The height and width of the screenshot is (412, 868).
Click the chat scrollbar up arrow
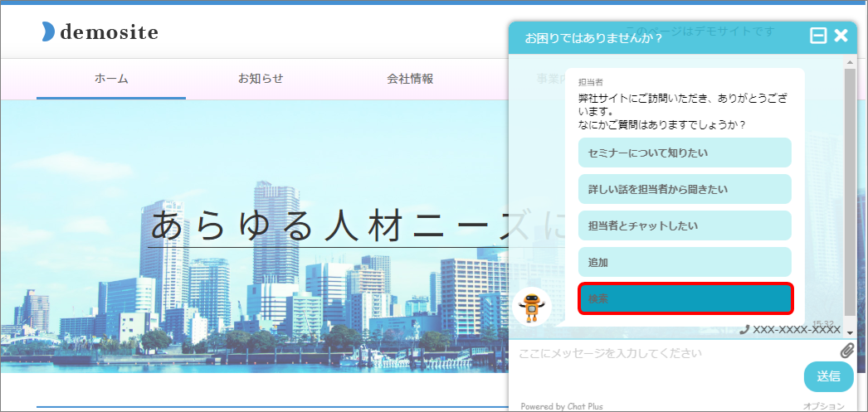[850, 61]
